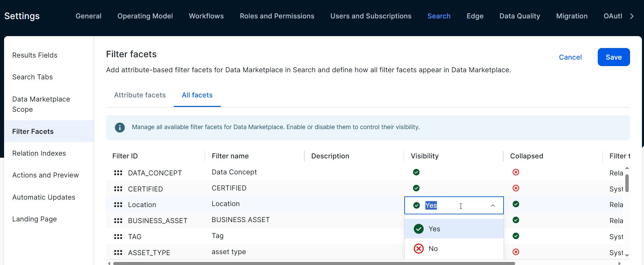Toggle CERTIFIED collapsed status
This screenshot has width=644, height=265.
tap(516, 188)
